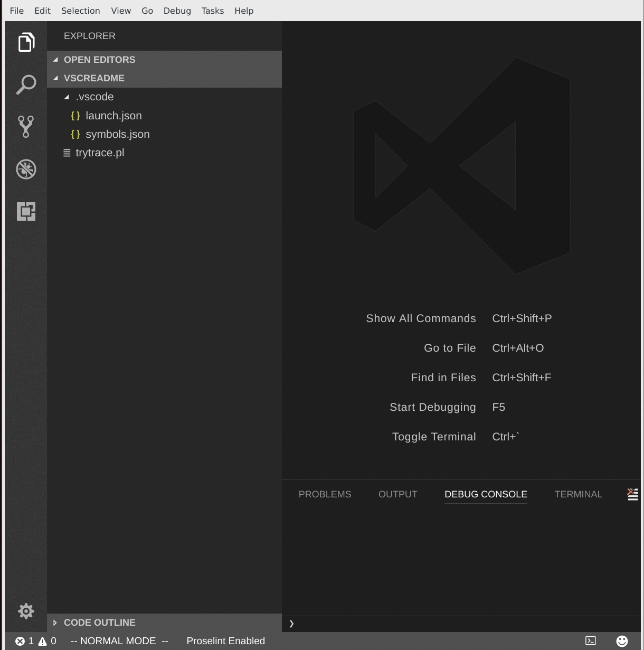
Task: Open the Search view in activity bar
Action: (x=26, y=84)
